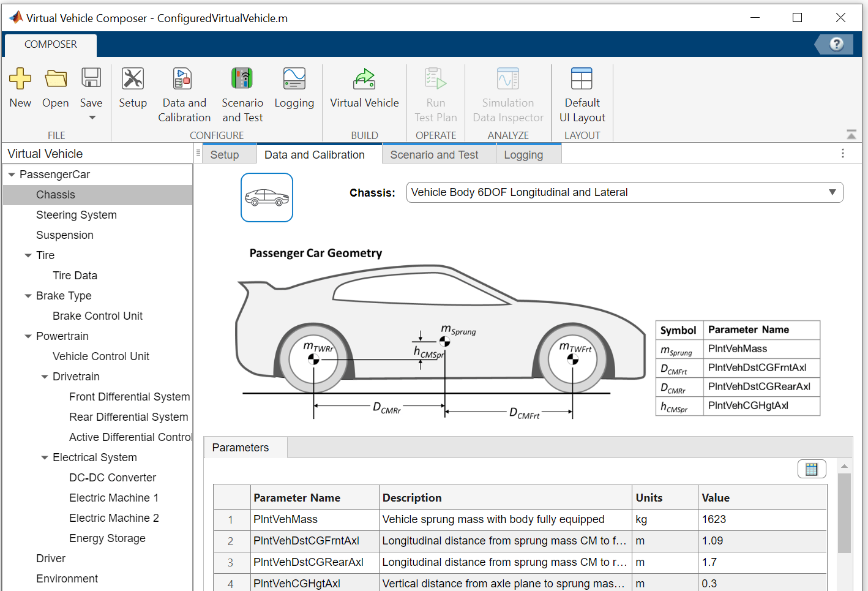This screenshot has width=868, height=591.
Task: Click the value cell showing 1.7
Action: (763, 562)
